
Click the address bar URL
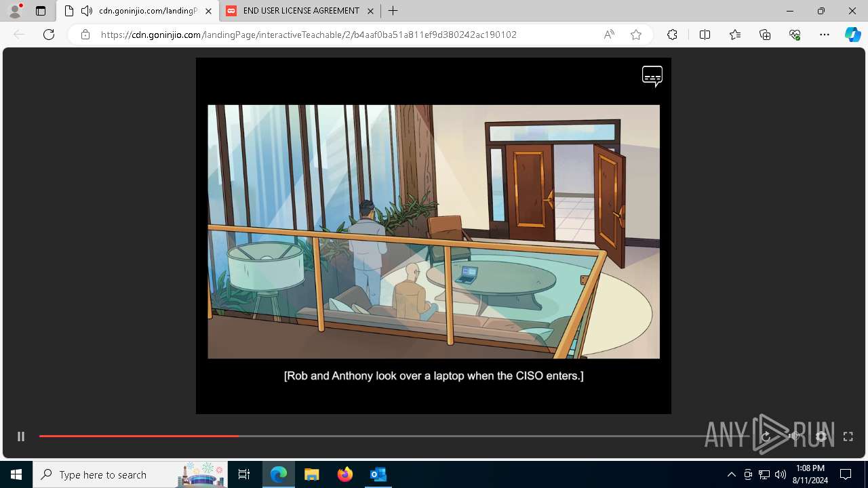coord(309,35)
